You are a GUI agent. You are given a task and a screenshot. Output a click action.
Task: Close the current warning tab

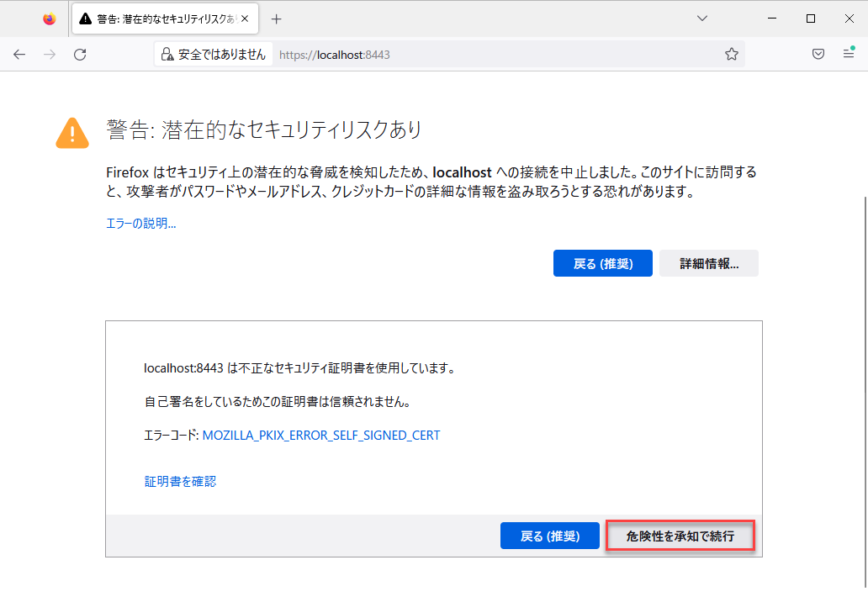(246, 18)
